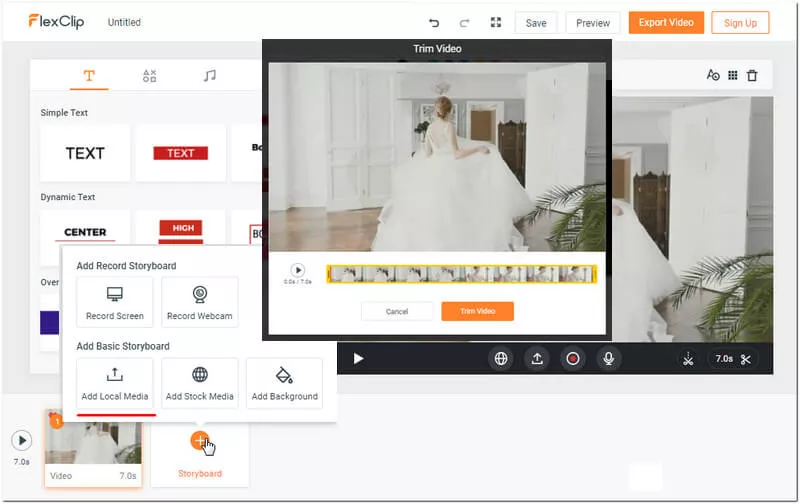Open trim via 7.0s scissors control

click(x=733, y=359)
